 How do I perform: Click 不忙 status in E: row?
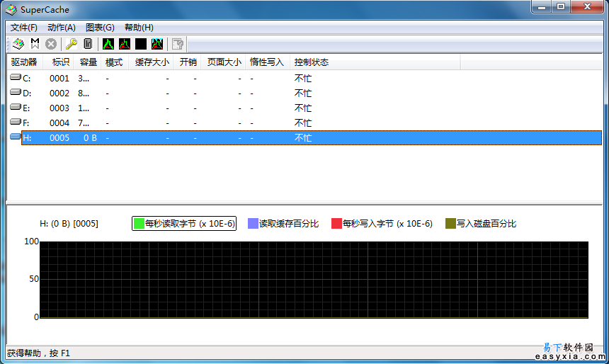click(303, 108)
